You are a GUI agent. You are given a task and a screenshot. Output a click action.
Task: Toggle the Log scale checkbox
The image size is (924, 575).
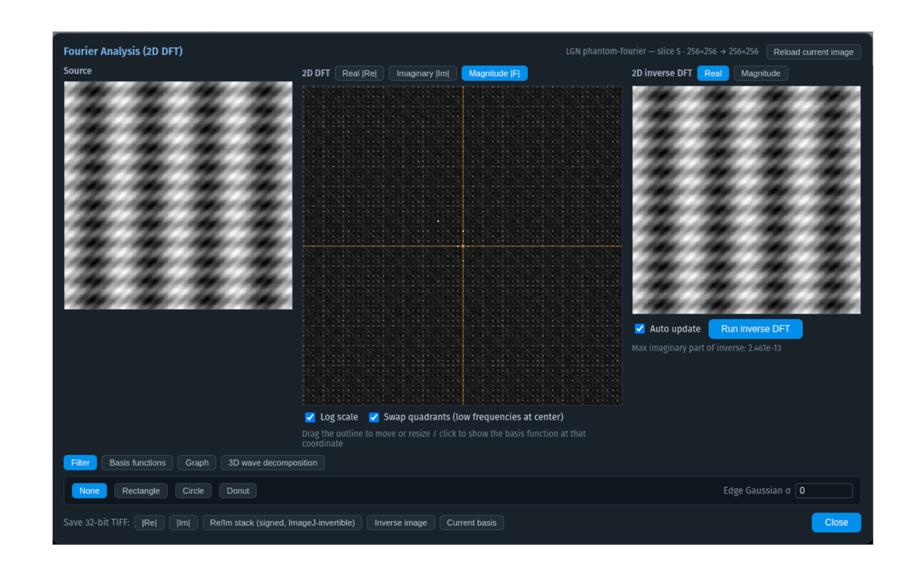point(310,417)
